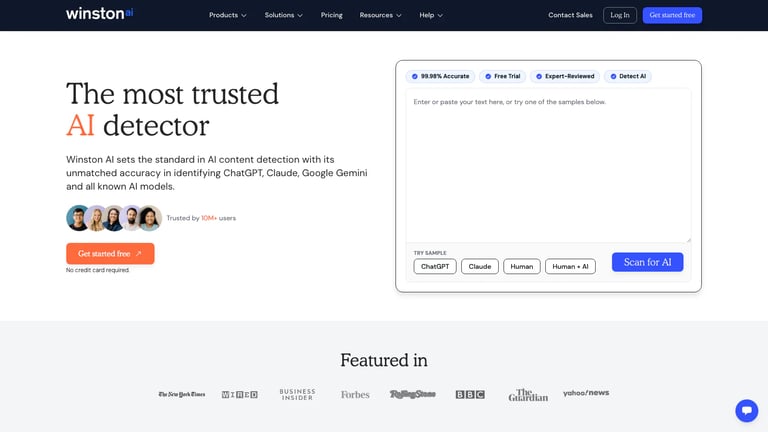Screen dimensions: 768x432
Task: Focus the text entry area
Action: pyautogui.click(x=548, y=166)
